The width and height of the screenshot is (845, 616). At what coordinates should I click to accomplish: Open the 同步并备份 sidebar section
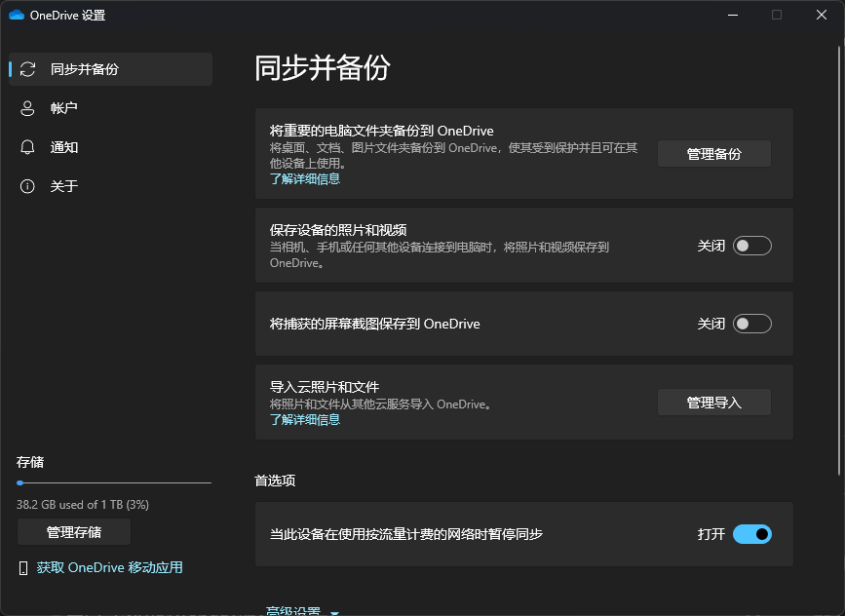coord(110,69)
